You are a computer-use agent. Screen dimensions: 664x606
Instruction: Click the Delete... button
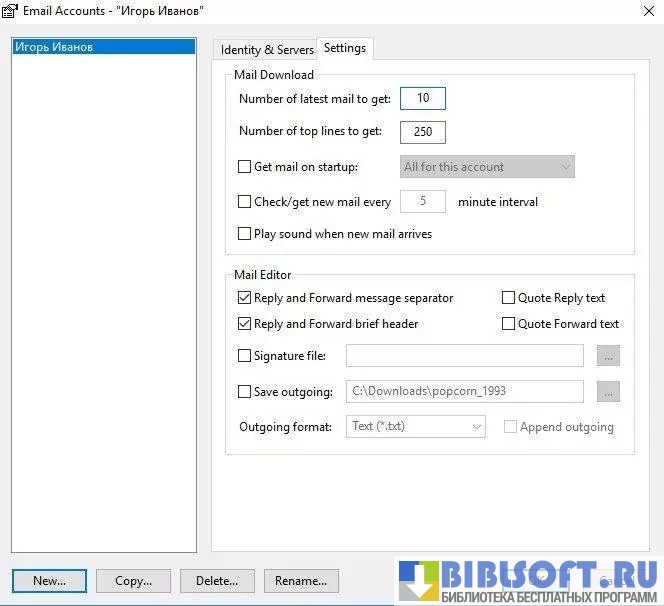pos(217,581)
